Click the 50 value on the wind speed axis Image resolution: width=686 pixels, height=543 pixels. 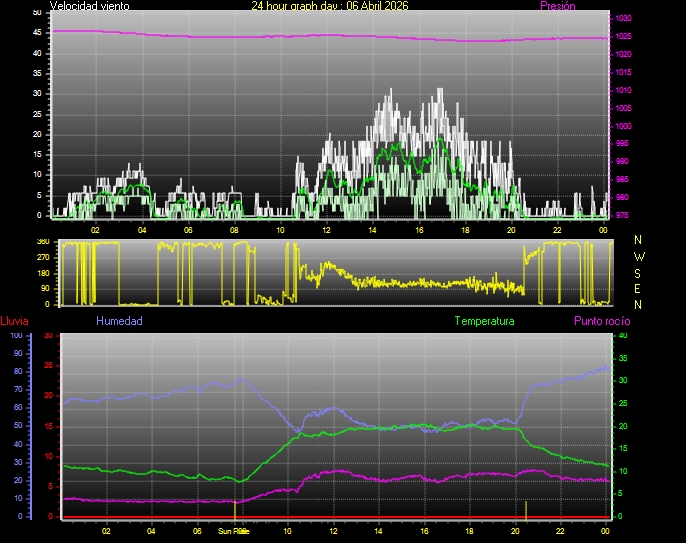click(x=37, y=12)
